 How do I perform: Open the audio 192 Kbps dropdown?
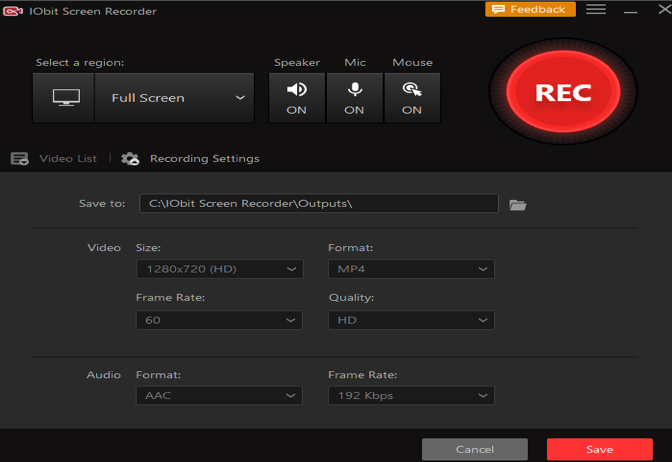[411, 396]
